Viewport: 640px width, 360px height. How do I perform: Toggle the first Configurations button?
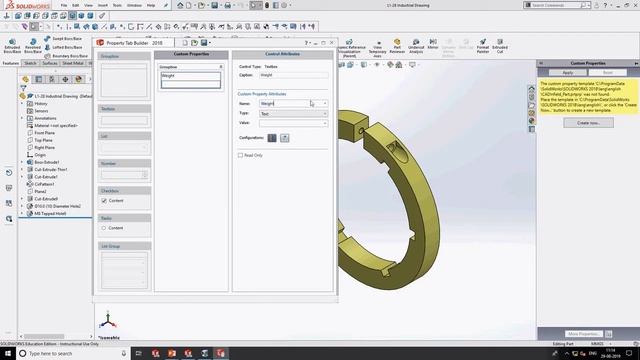point(272,138)
